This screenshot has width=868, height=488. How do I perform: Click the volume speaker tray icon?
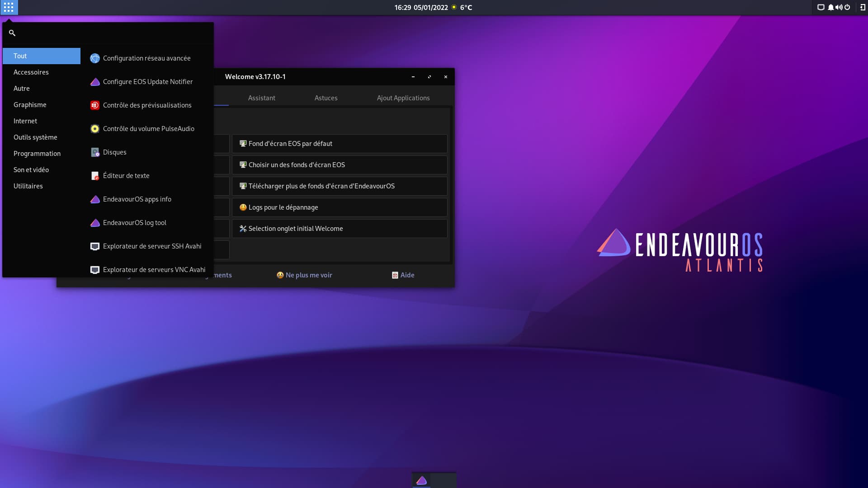coord(839,7)
